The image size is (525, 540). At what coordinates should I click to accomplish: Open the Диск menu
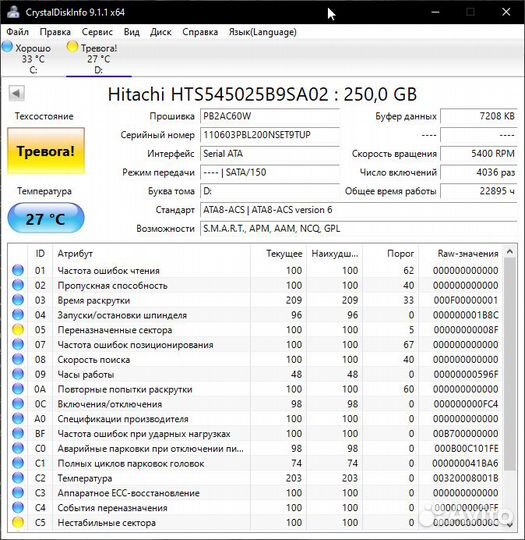click(x=161, y=32)
